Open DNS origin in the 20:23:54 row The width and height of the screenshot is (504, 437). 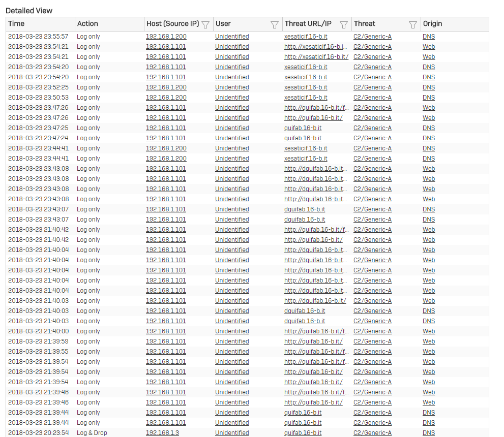pos(429,433)
